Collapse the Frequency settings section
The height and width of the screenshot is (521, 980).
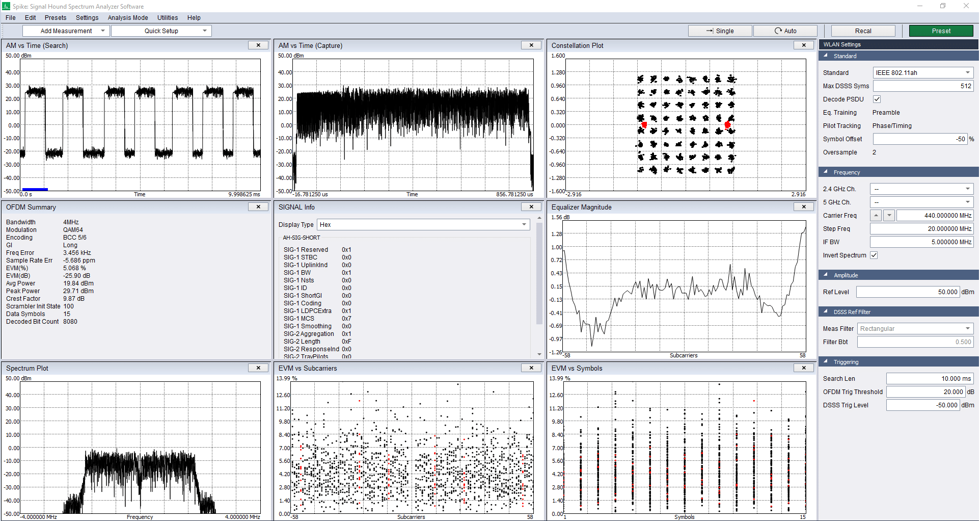tap(826, 172)
